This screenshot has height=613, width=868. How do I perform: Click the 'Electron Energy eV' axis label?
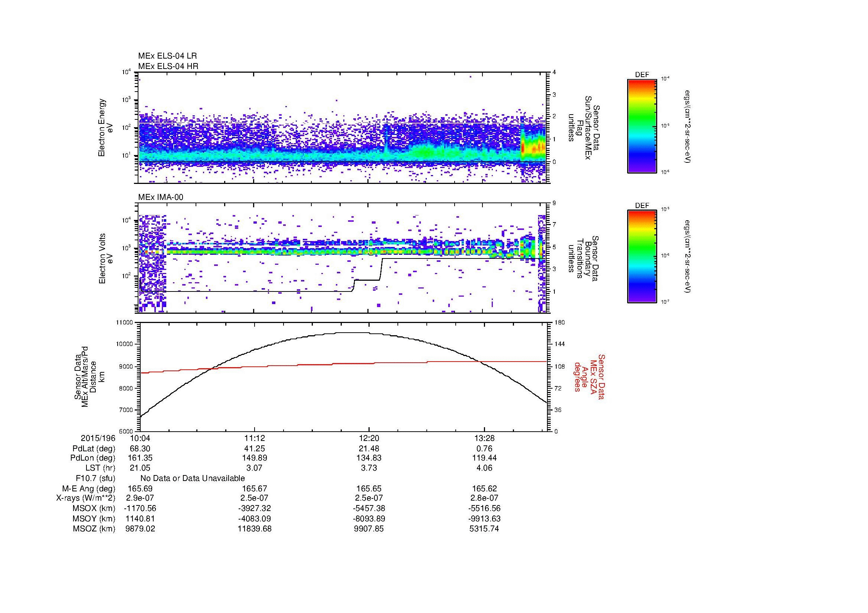pyautogui.click(x=105, y=128)
